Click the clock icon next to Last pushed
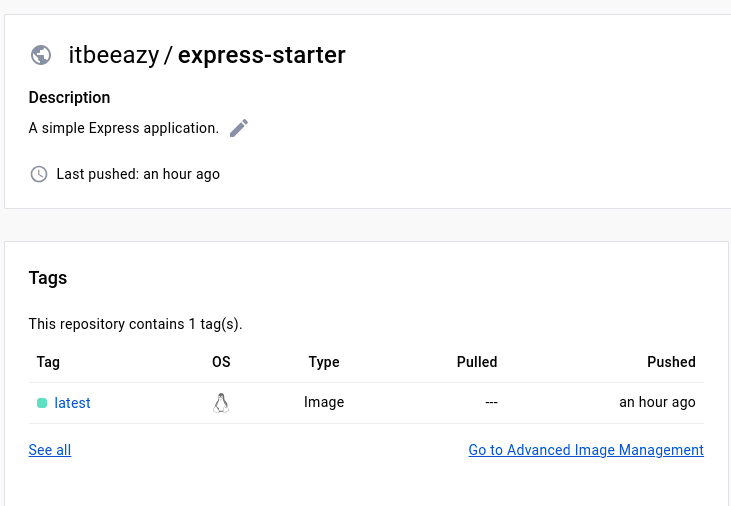 (x=39, y=174)
